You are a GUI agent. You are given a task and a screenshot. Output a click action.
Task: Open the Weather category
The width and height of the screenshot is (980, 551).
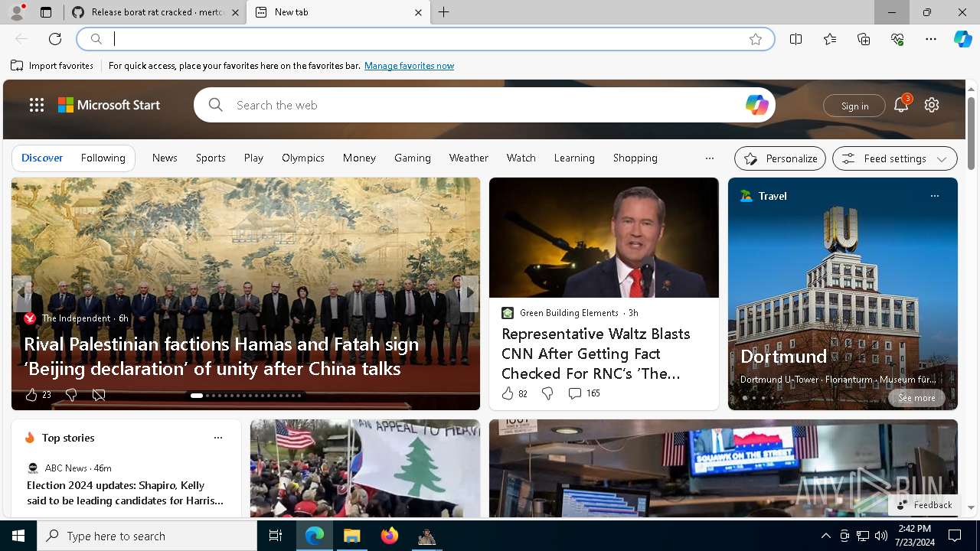(469, 158)
